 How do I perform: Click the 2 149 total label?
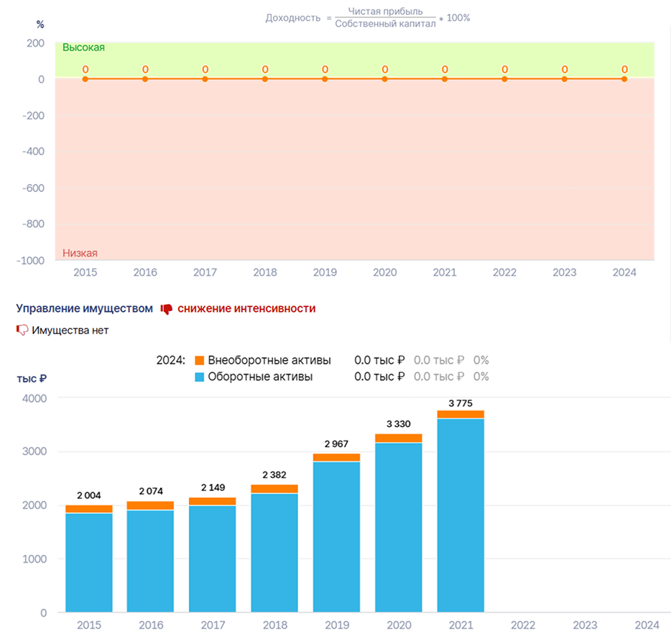point(213,488)
